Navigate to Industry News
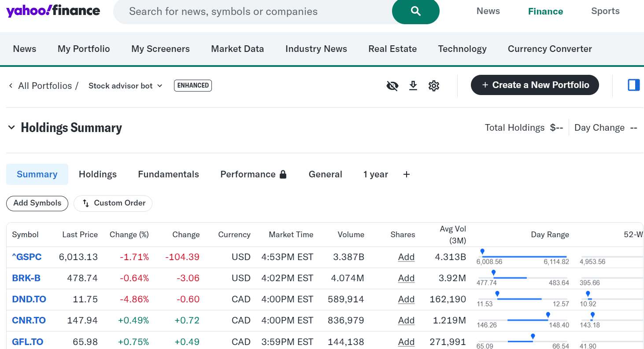Viewport: 644px width, 349px height. (x=316, y=49)
